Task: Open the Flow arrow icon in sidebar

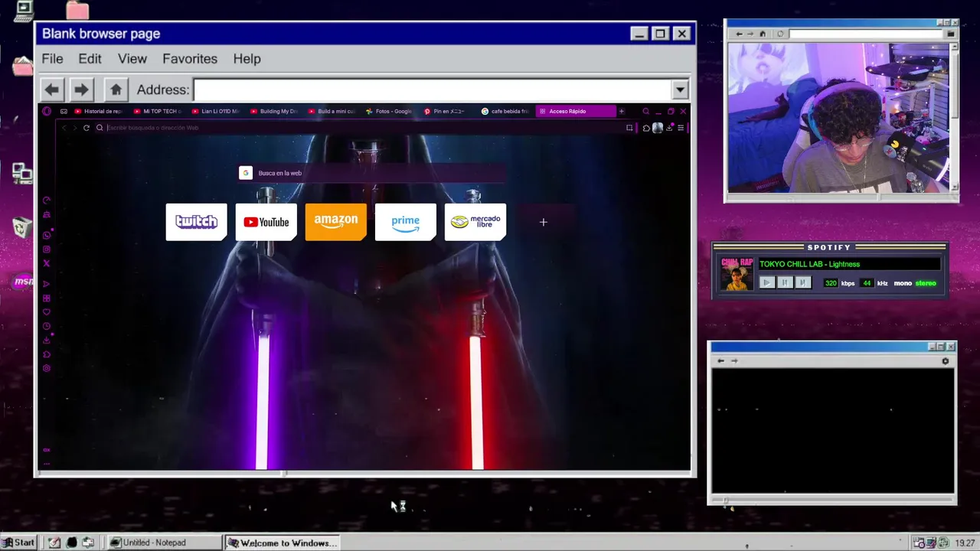Action: pos(47,284)
